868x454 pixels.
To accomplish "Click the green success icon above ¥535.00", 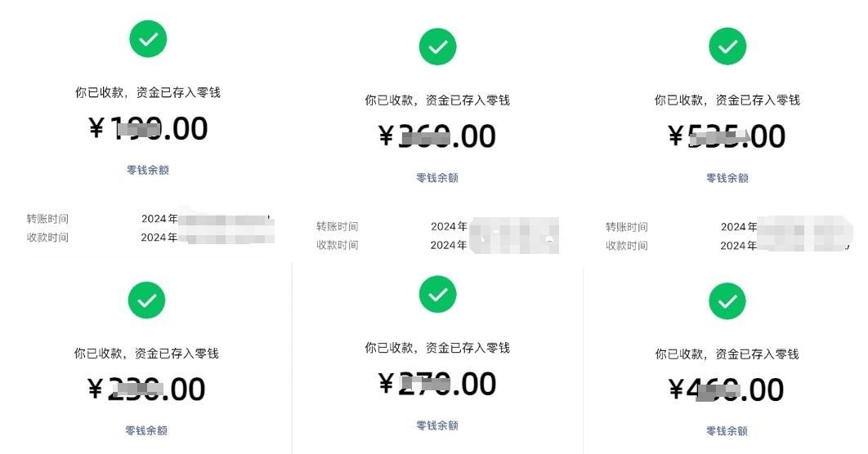I will tap(727, 47).
